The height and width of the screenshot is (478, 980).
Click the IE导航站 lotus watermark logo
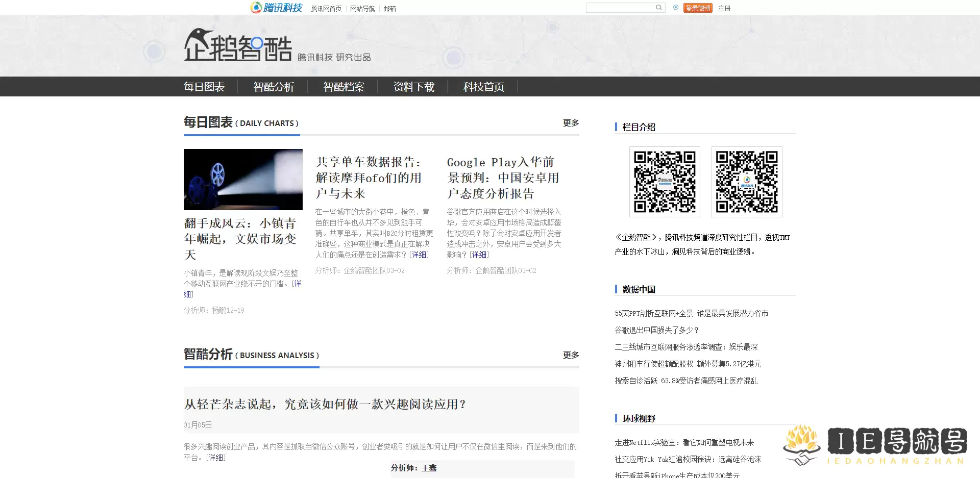pos(875,444)
